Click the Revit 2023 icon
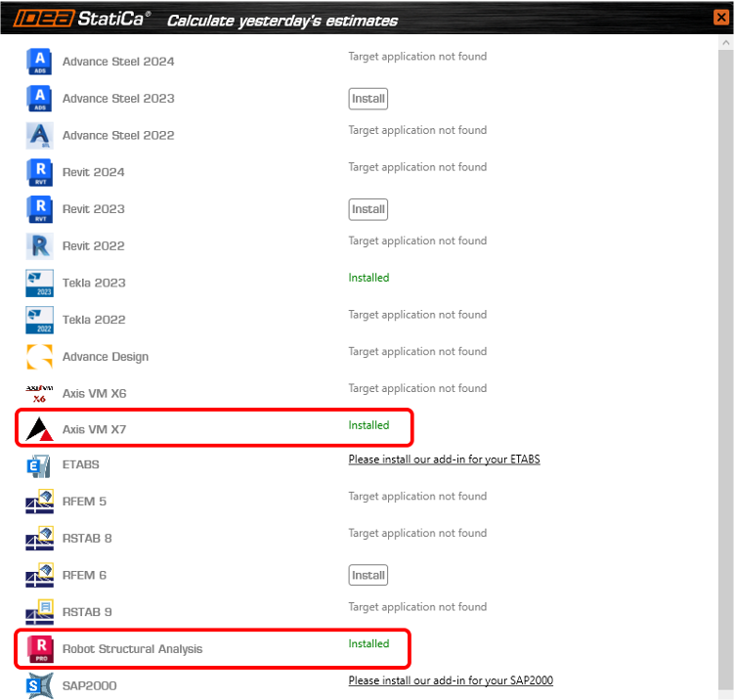The width and height of the screenshot is (735, 700). [39, 209]
